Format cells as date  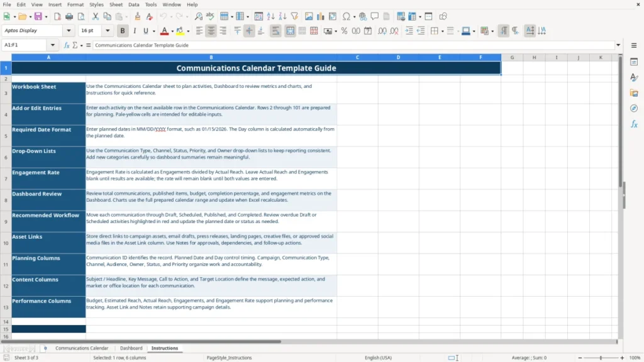tap(368, 31)
